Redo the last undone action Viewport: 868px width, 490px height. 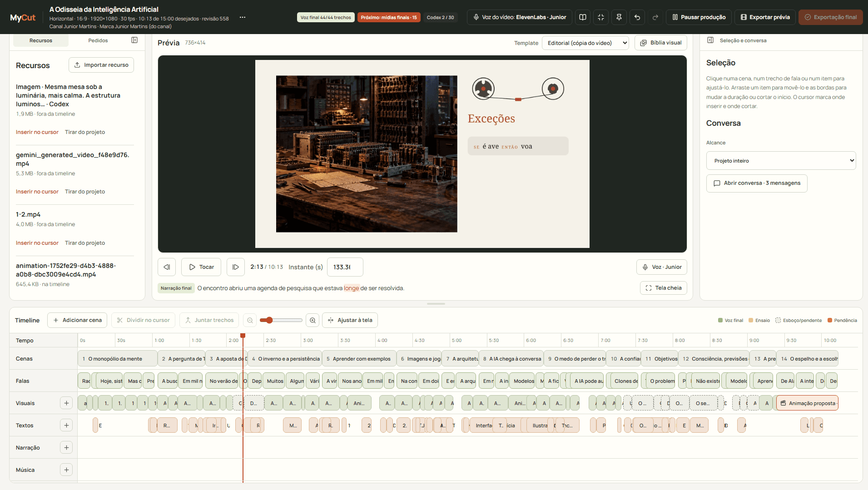[655, 17]
